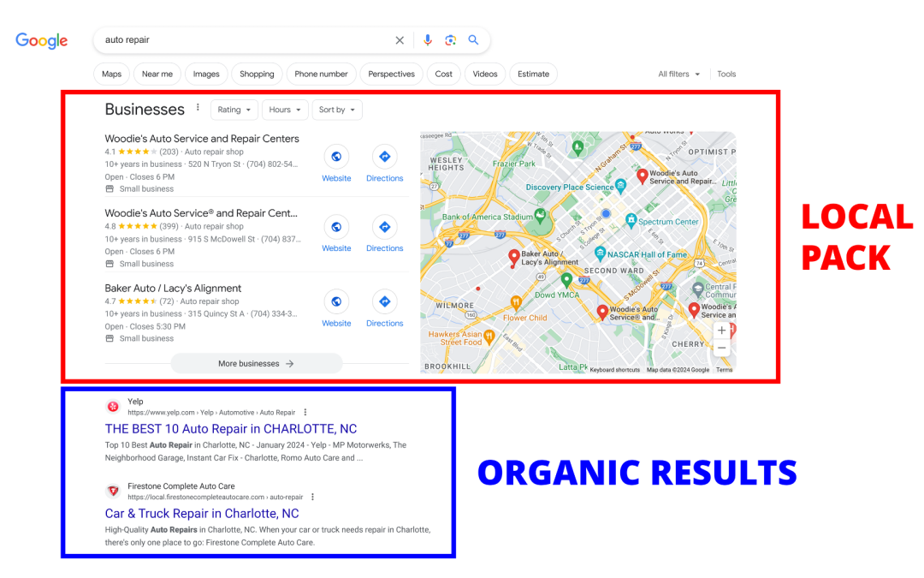Image resolution: width=924 pixels, height=578 pixels.
Task: Click the Yelp favicon in results
Action: pyautogui.click(x=113, y=407)
